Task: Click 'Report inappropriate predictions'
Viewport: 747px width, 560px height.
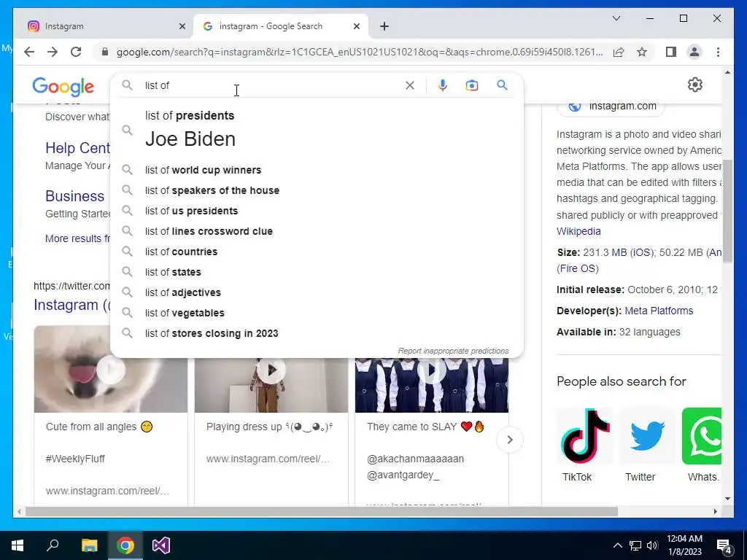Action: tap(453, 351)
